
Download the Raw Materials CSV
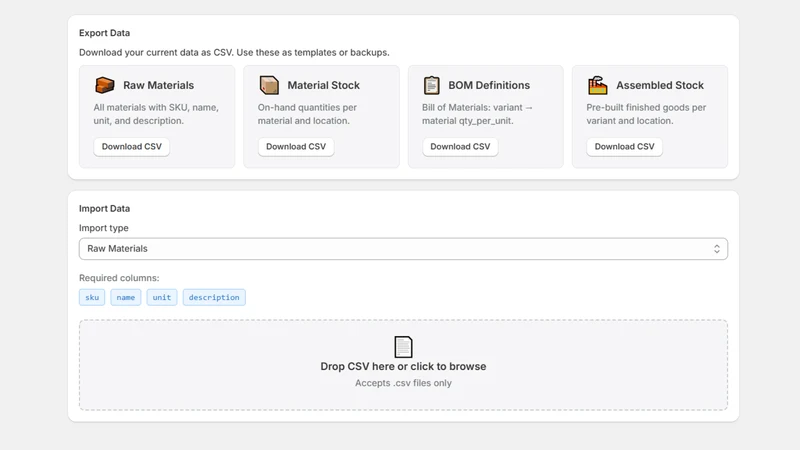132,146
